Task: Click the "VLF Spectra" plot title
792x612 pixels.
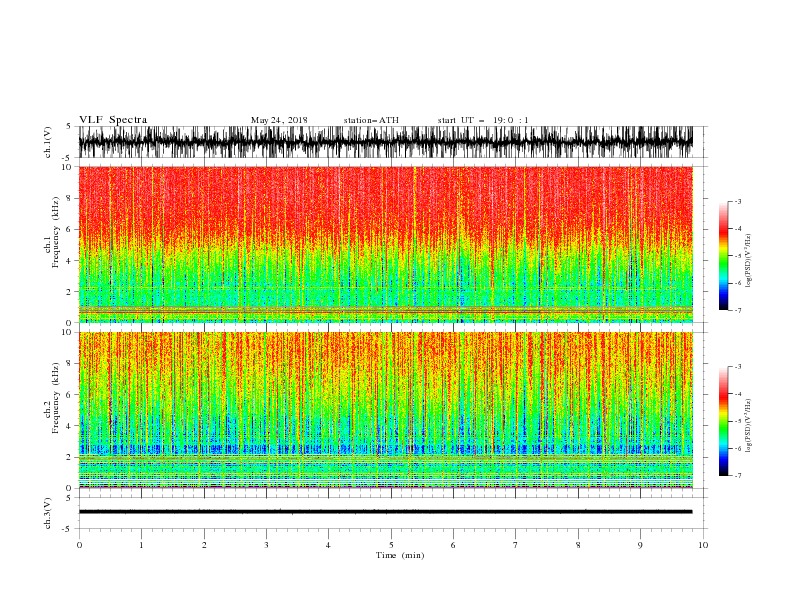Action: click(113, 120)
